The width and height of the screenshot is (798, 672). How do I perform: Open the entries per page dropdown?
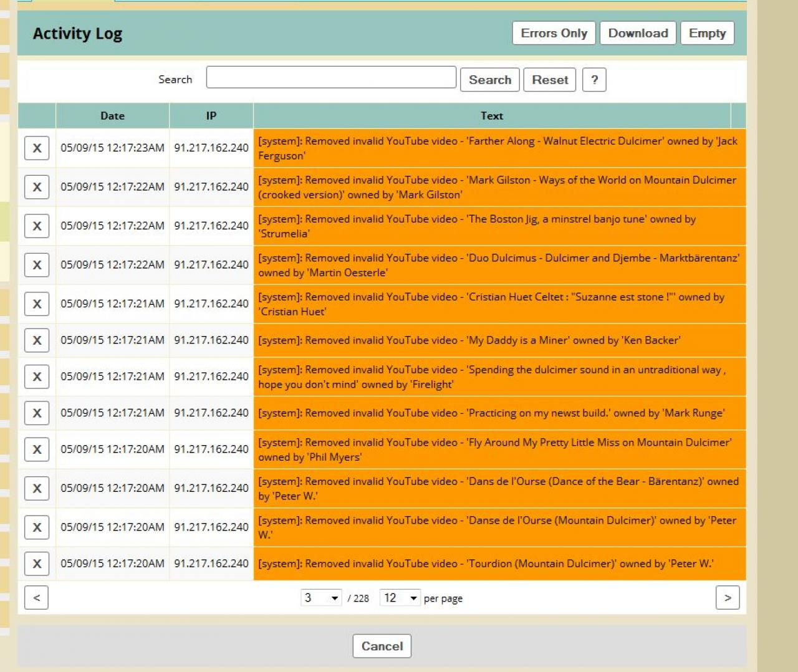(400, 598)
